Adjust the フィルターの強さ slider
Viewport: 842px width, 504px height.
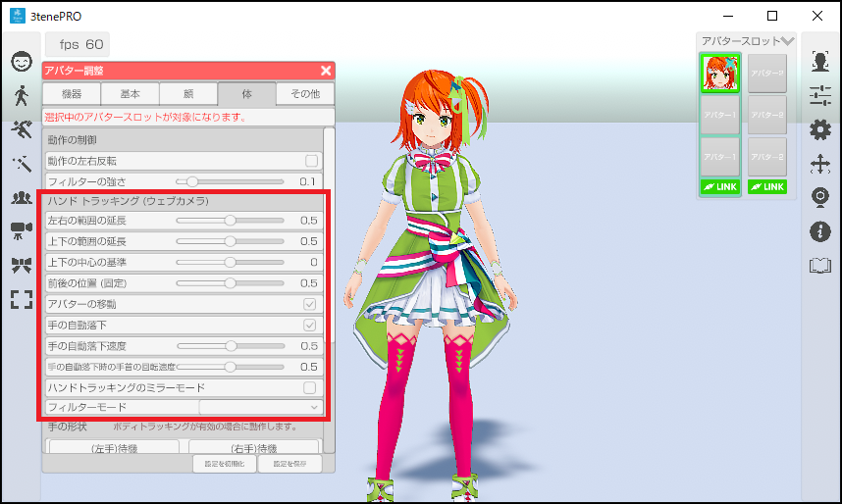230,181
